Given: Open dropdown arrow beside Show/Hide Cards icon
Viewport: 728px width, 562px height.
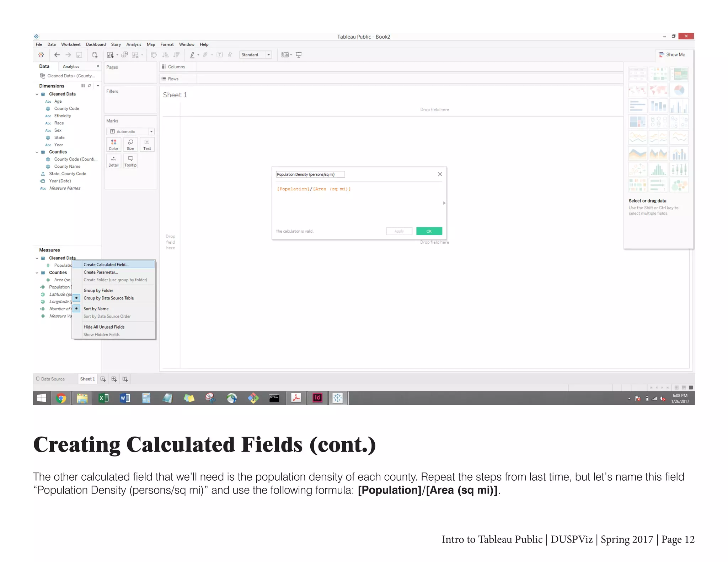Looking at the screenshot, I should click(291, 55).
